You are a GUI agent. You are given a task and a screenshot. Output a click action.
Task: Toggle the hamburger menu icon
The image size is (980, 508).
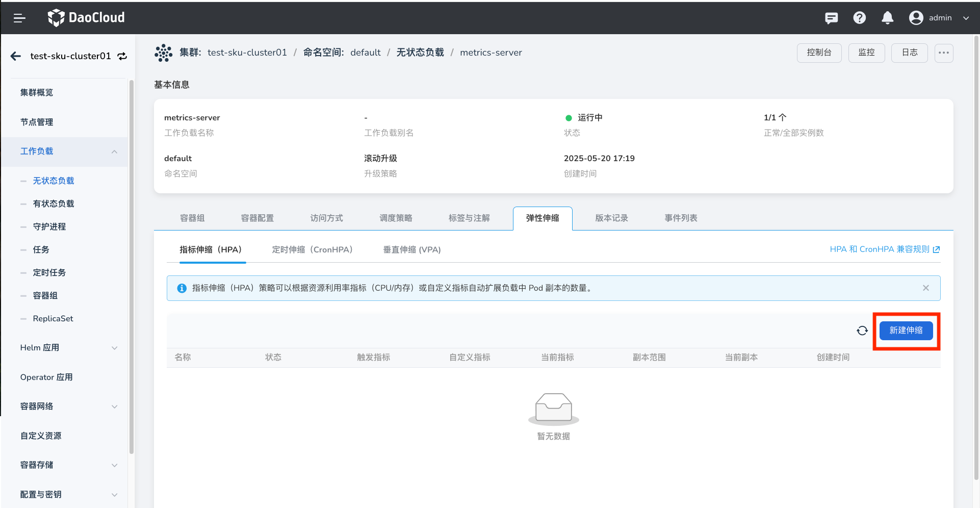pyautogui.click(x=19, y=18)
